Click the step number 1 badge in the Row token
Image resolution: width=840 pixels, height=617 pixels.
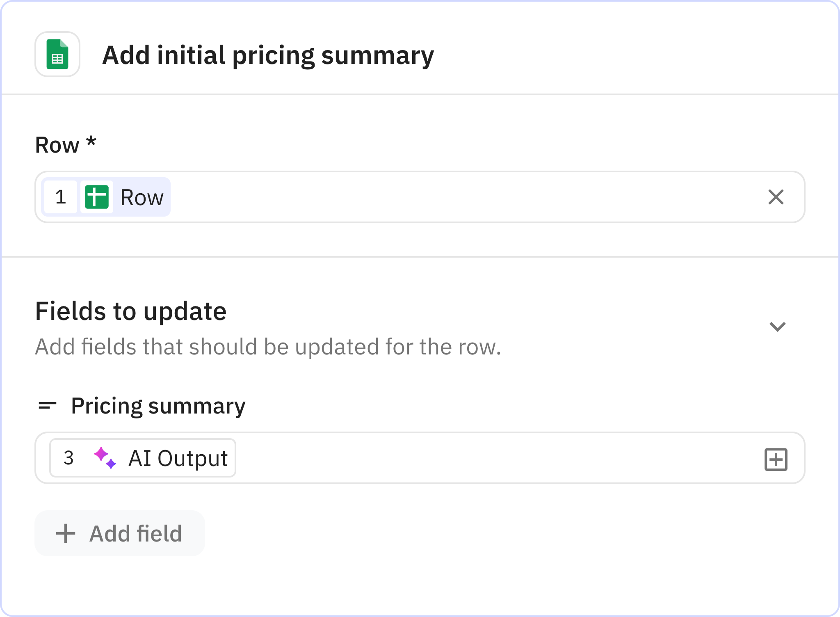[60, 197]
